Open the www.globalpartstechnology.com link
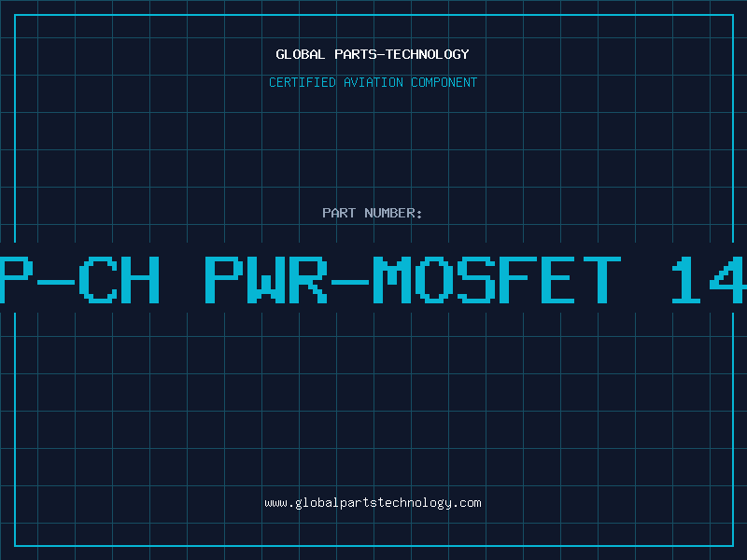 pyautogui.click(x=373, y=503)
